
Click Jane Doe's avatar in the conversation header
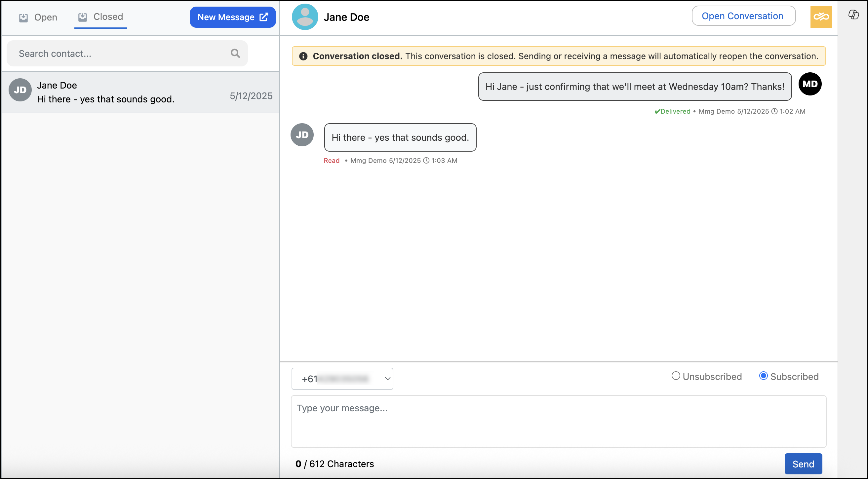pyautogui.click(x=305, y=17)
